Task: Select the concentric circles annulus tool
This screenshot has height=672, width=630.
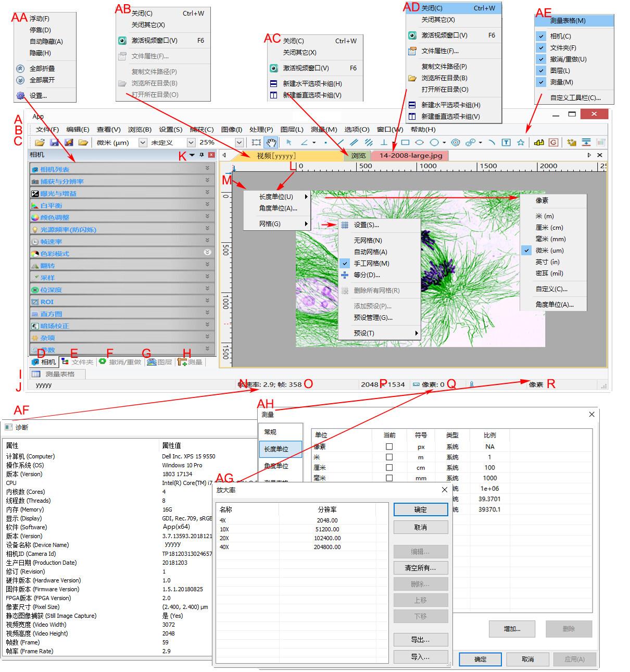Action: [x=456, y=142]
